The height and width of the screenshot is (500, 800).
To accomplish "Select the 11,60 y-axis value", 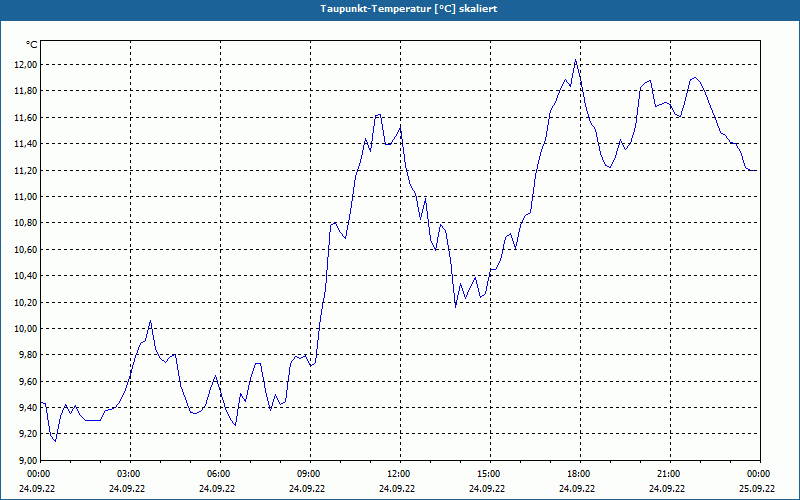I will (x=27, y=117).
